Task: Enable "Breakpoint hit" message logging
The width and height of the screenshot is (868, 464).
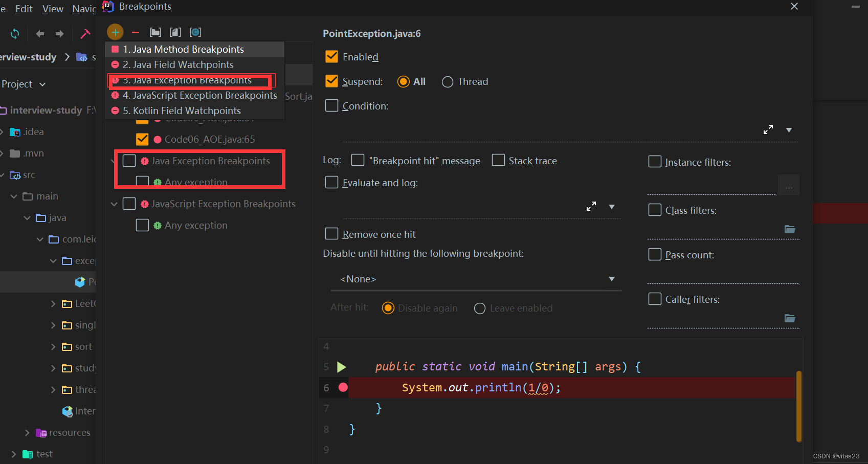Action: pos(358,160)
